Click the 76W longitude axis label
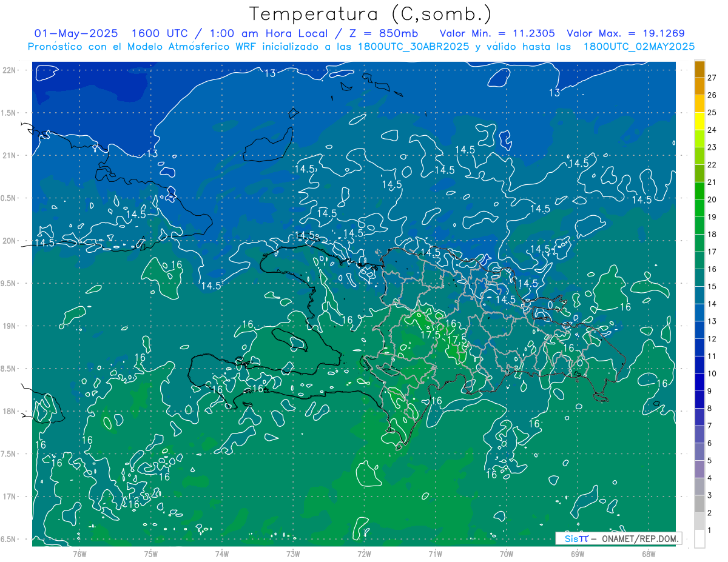 click(x=79, y=554)
